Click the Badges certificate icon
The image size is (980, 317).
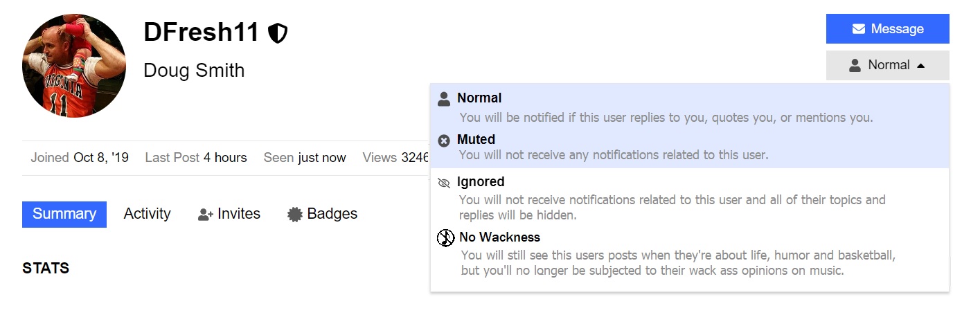[295, 215]
